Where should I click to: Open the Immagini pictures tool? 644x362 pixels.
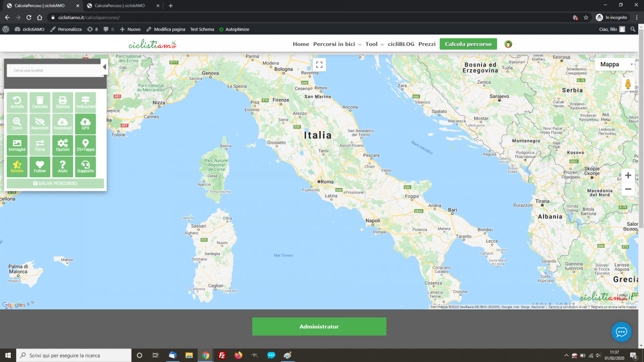pyautogui.click(x=17, y=145)
